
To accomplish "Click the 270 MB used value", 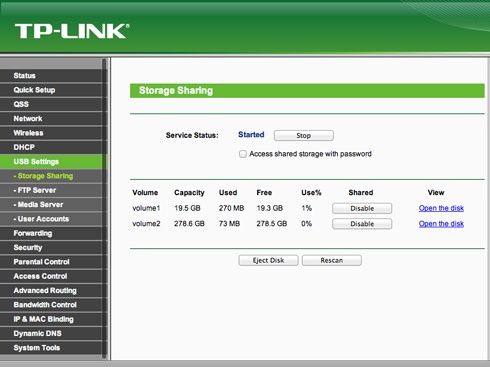I will point(231,208).
